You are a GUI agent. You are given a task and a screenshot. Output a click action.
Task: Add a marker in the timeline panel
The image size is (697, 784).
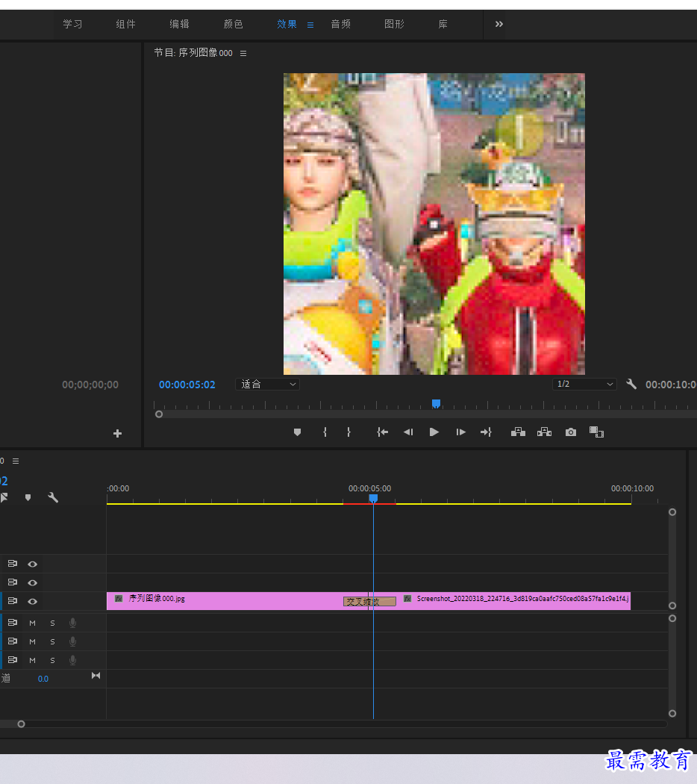[28, 497]
